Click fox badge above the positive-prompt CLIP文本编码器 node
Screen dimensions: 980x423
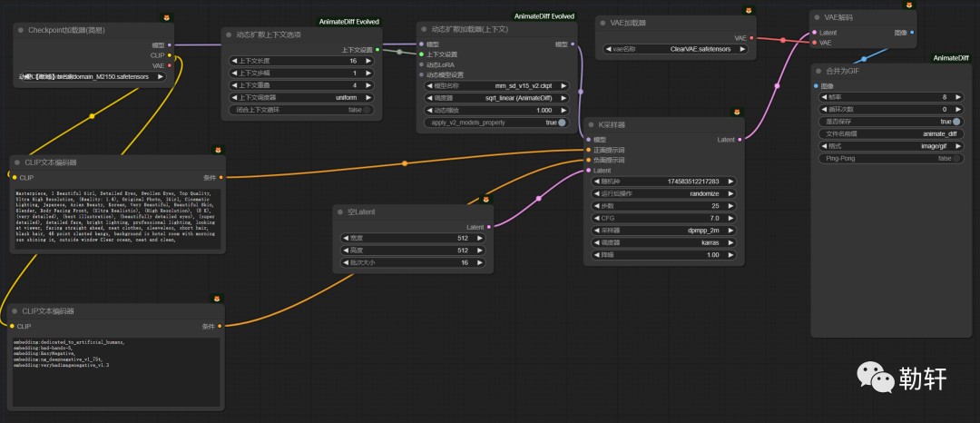218,150
